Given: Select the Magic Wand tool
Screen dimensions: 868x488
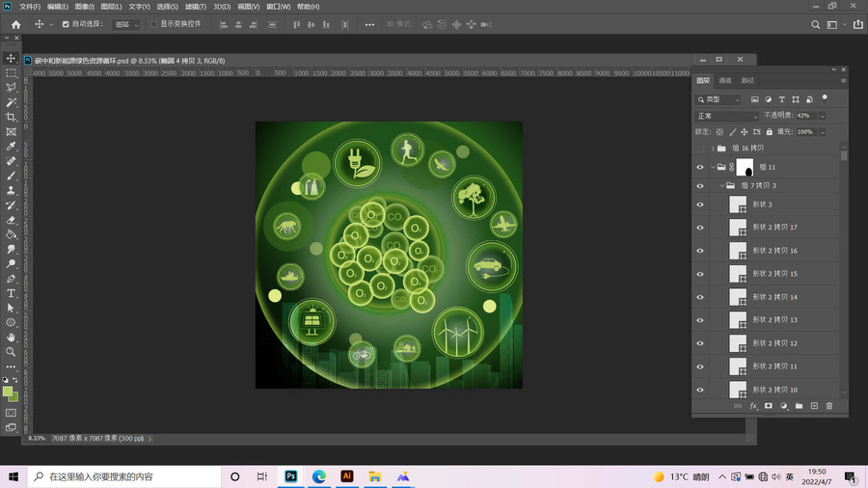Looking at the screenshot, I should click(11, 102).
